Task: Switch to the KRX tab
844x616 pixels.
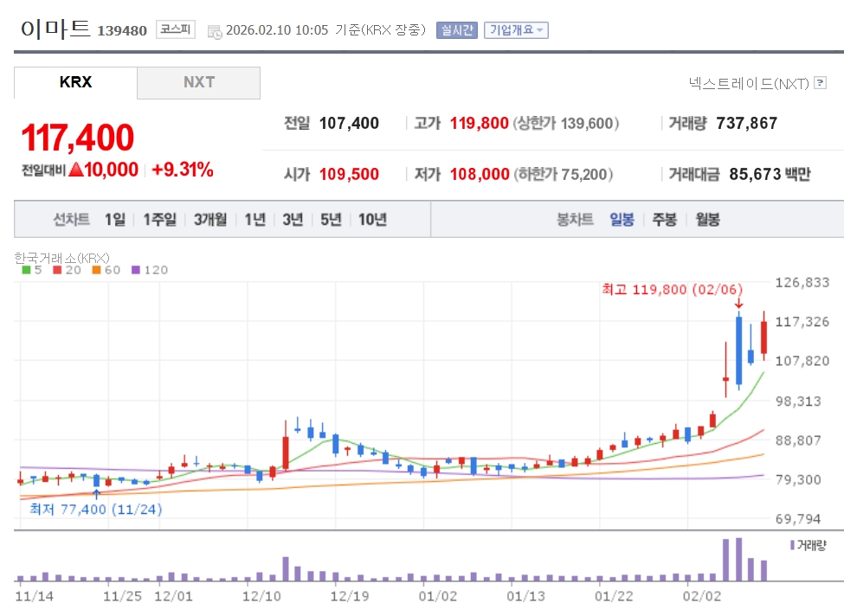Action: (75, 83)
